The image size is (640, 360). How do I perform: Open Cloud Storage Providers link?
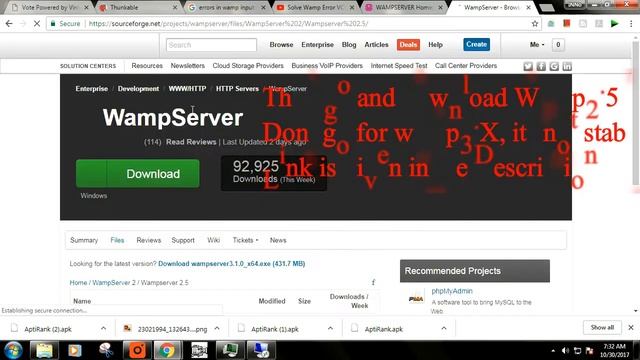pos(248,65)
